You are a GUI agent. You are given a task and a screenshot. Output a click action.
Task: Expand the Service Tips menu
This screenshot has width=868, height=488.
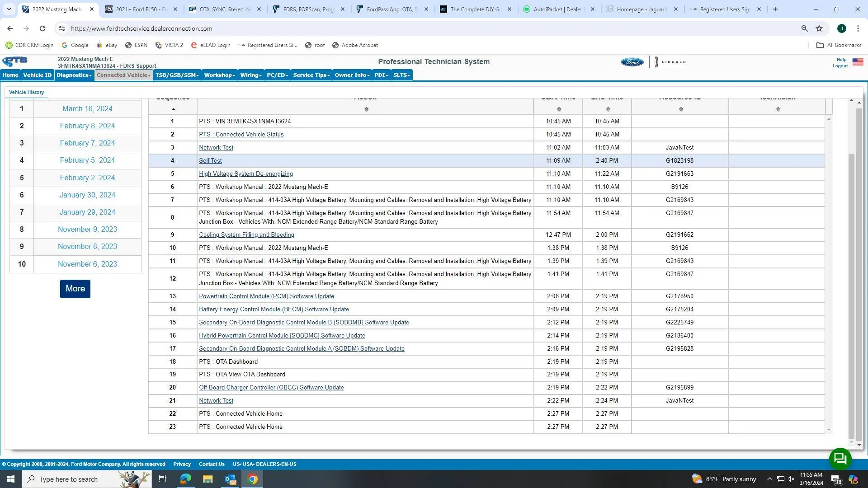pyautogui.click(x=311, y=75)
